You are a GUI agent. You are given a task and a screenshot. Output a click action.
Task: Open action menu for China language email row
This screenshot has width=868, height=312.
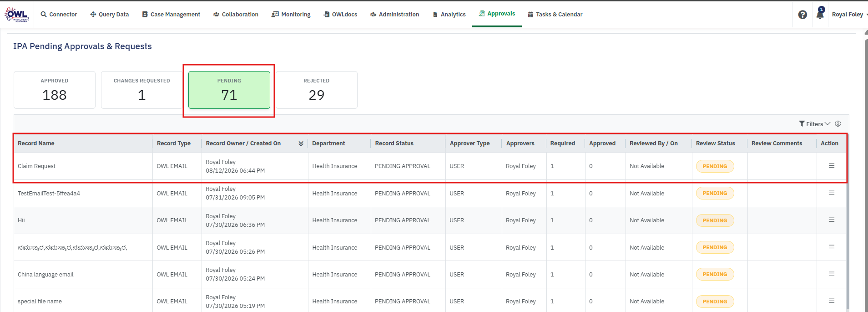click(831, 274)
